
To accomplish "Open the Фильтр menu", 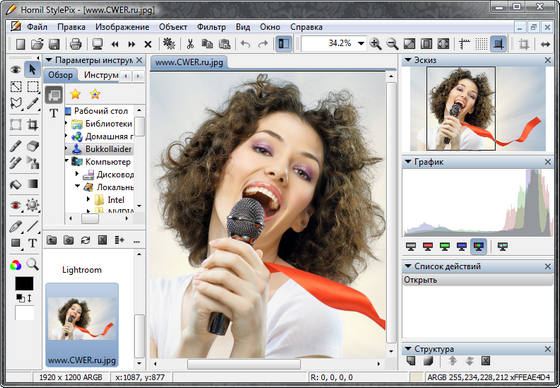I will (x=211, y=27).
